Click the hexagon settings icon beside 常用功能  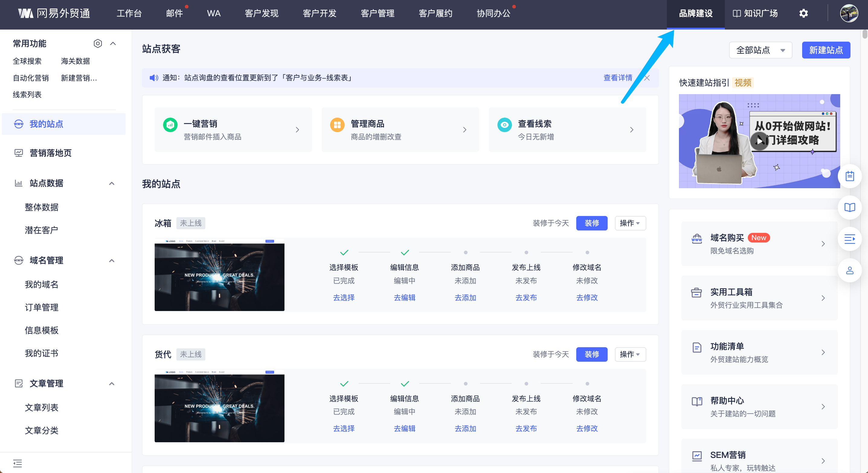98,43
